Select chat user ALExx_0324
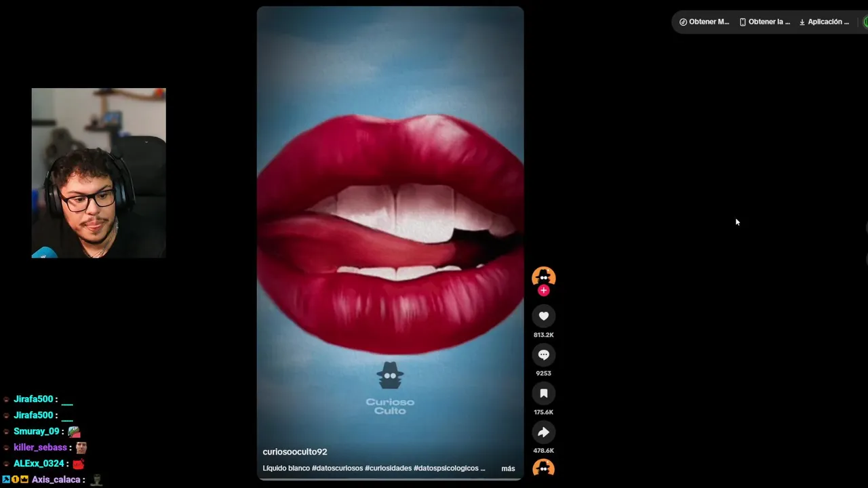The height and width of the screenshot is (488, 868). click(x=39, y=464)
